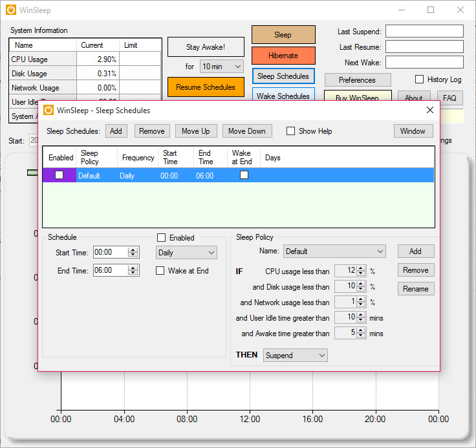The width and height of the screenshot is (476, 448).
Task: Move the selected schedule down
Action: [x=247, y=131]
